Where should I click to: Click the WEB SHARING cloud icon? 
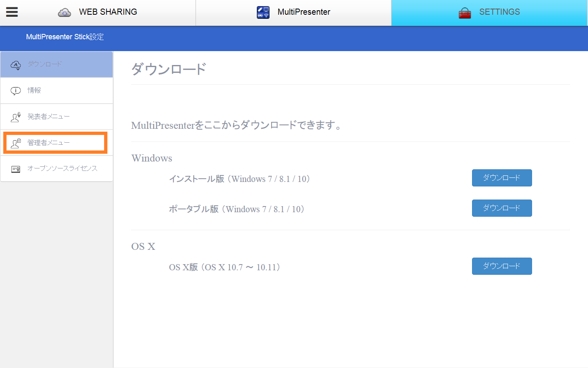(x=64, y=13)
